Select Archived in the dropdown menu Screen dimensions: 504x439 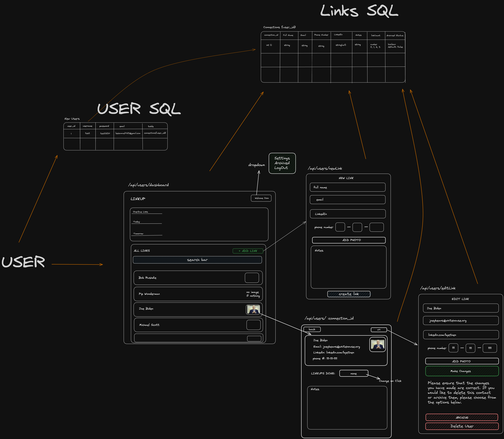coord(282,163)
